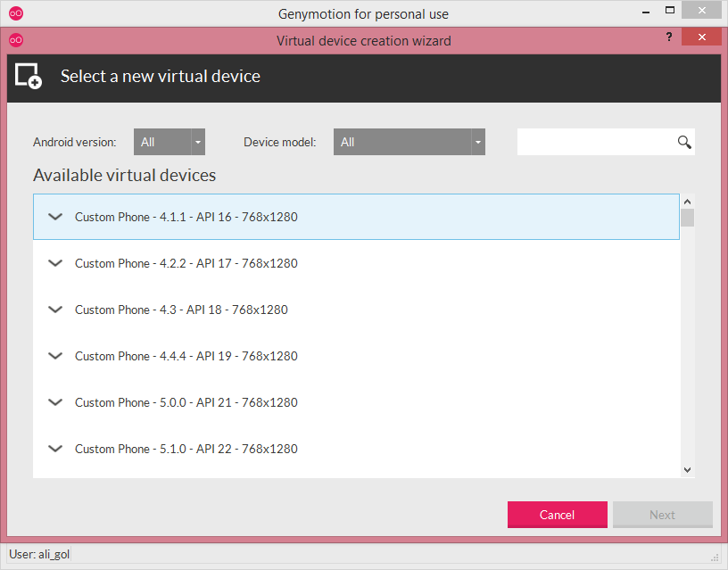Open the Device model dropdown
This screenshot has width=728, height=570.
point(409,142)
